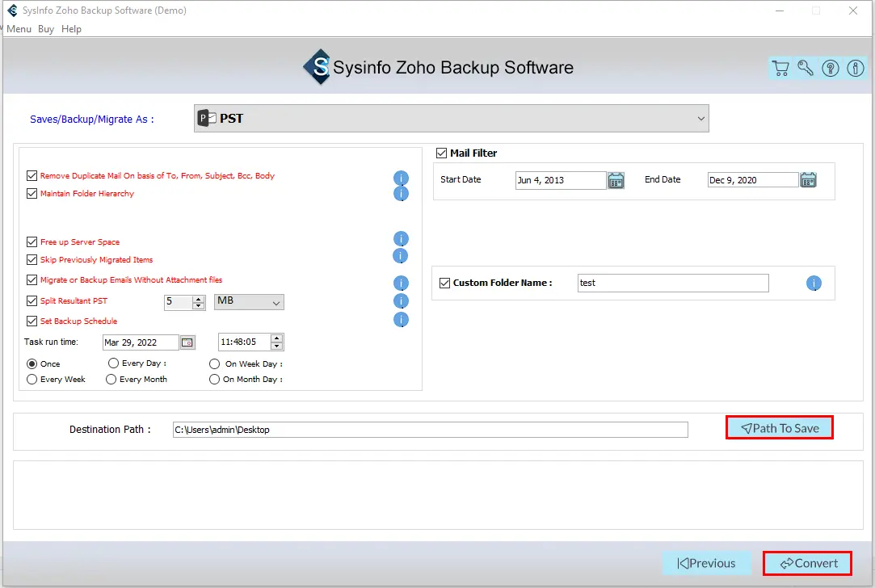The width and height of the screenshot is (875, 588).
Task: Open Start Date calendar picker icon
Action: point(616,180)
